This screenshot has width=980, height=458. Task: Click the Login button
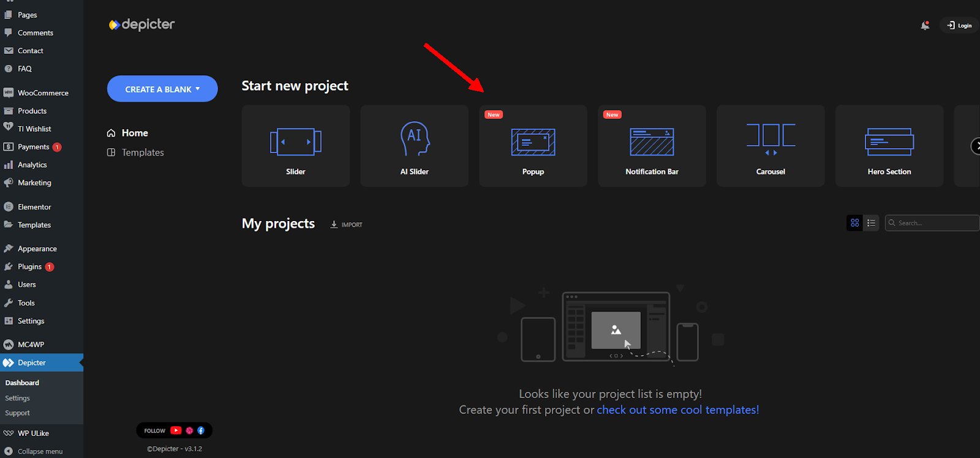[x=959, y=25]
